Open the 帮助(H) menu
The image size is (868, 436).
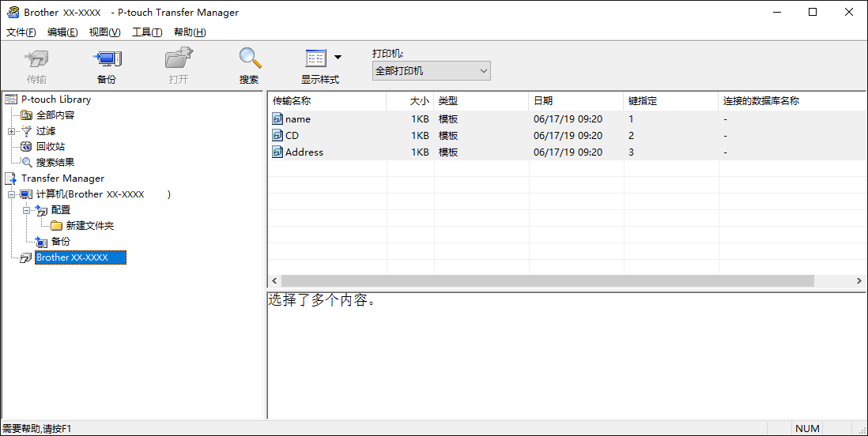190,32
